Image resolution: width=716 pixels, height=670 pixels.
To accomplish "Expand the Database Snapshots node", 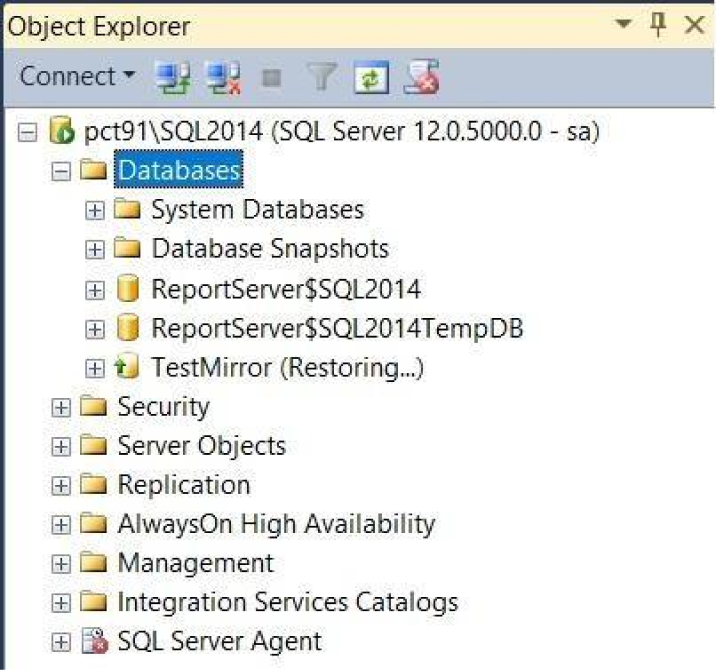I will (x=95, y=250).
